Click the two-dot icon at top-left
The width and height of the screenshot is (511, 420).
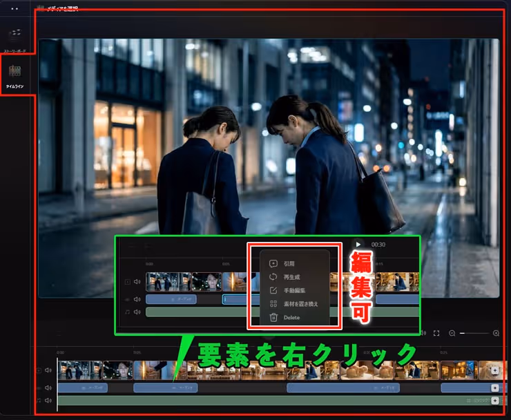(15, 9)
